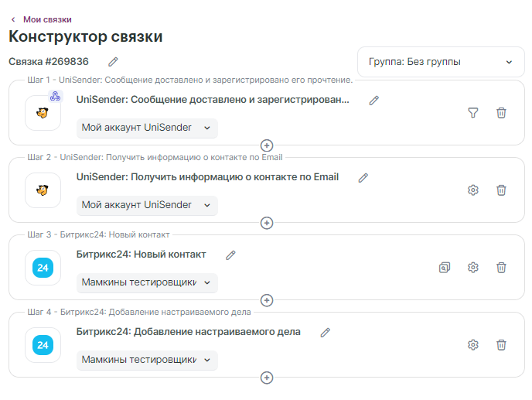The height and width of the screenshot is (400, 532).
Task: Open duplicate search icon in step 3
Action: click(445, 268)
